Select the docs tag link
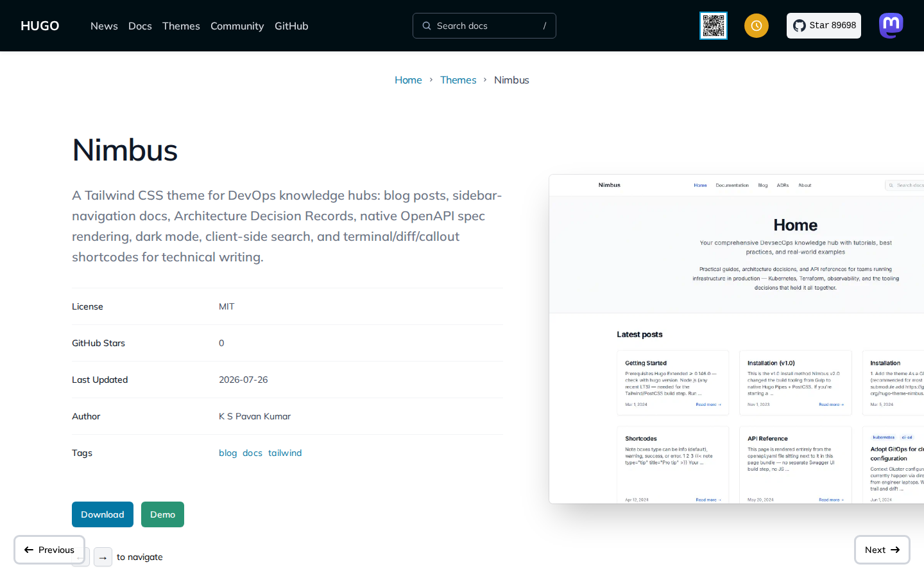 point(252,453)
